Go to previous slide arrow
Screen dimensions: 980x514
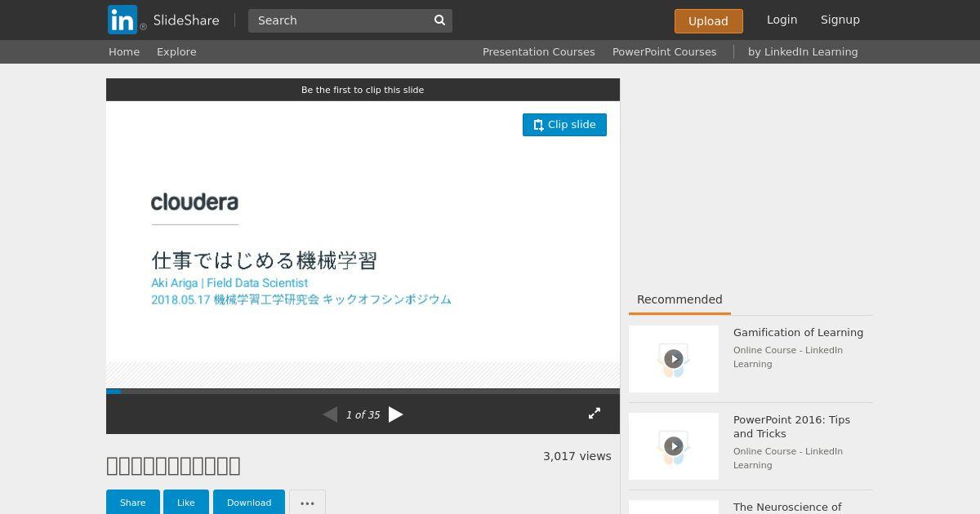click(x=330, y=414)
